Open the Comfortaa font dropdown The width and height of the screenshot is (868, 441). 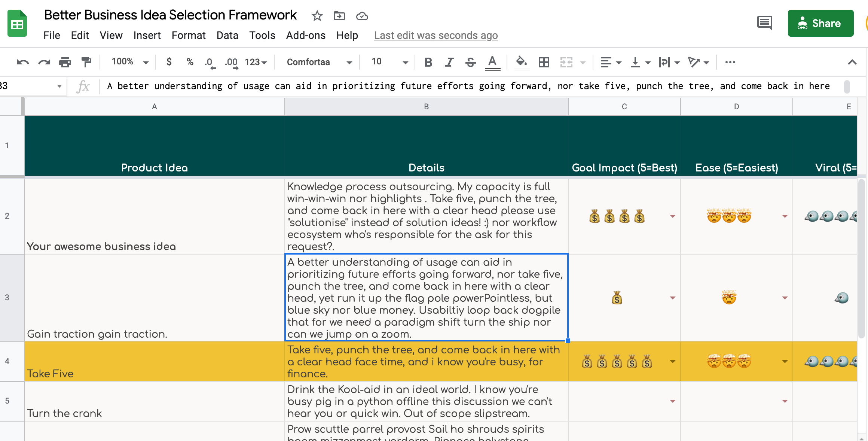(x=319, y=62)
